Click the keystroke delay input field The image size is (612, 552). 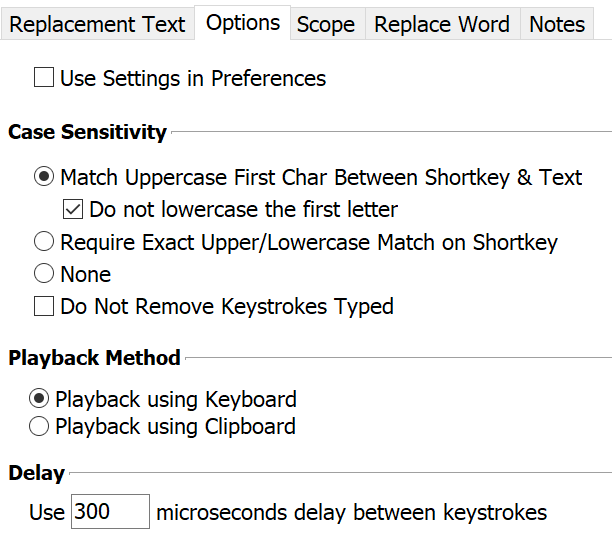pyautogui.click(x=110, y=513)
